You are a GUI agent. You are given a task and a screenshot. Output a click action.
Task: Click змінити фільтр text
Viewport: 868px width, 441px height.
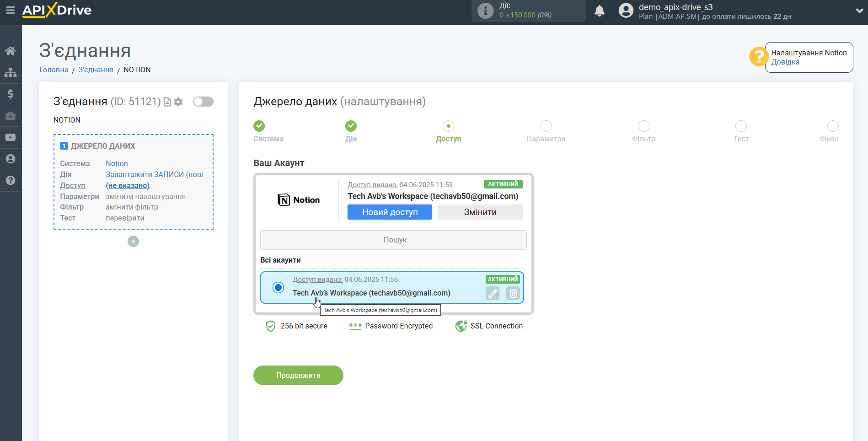click(132, 207)
